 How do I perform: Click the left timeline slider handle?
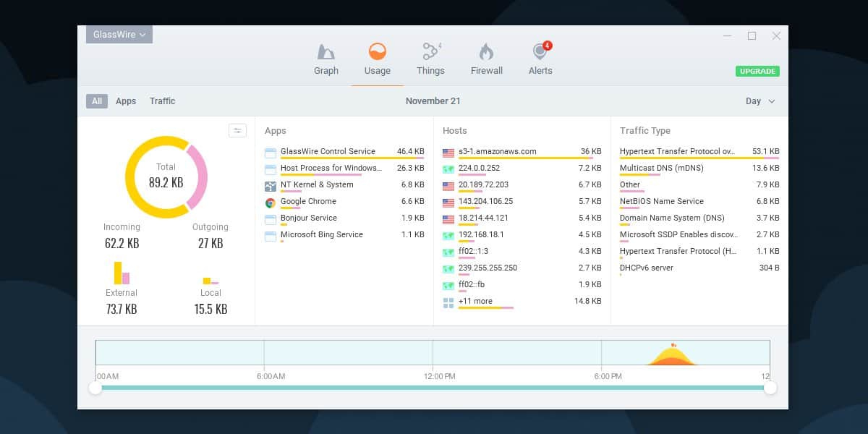(x=95, y=388)
